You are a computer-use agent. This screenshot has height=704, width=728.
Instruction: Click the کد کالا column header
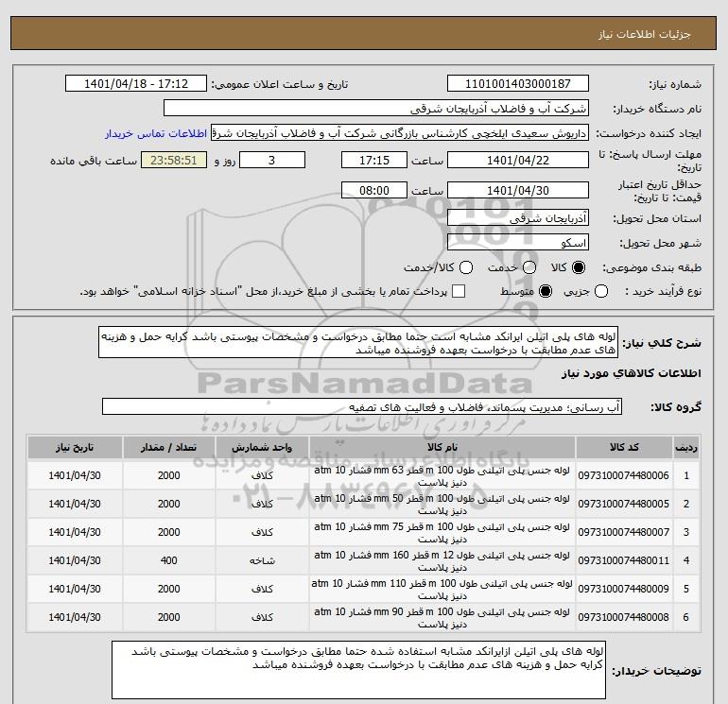(624, 447)
